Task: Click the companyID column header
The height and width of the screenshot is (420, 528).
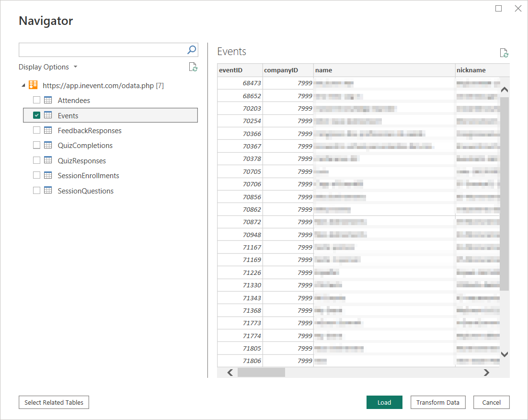Action: 288,70
